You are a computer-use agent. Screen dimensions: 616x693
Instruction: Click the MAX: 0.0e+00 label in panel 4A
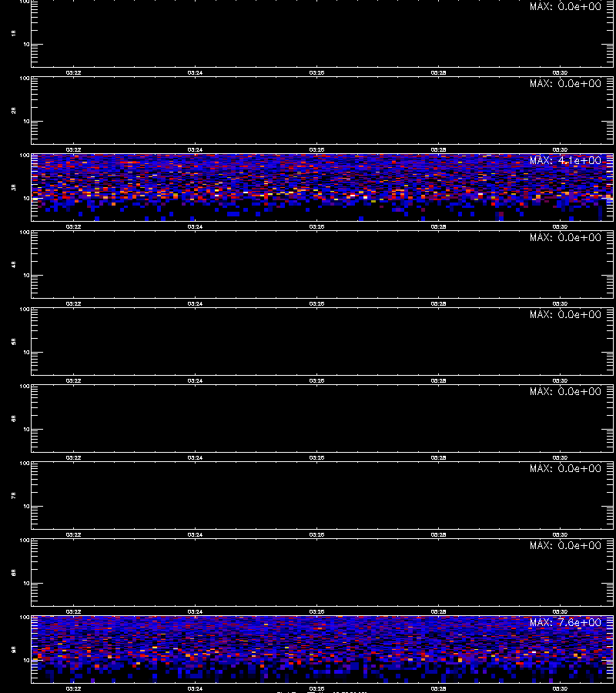tap(565, 237)
